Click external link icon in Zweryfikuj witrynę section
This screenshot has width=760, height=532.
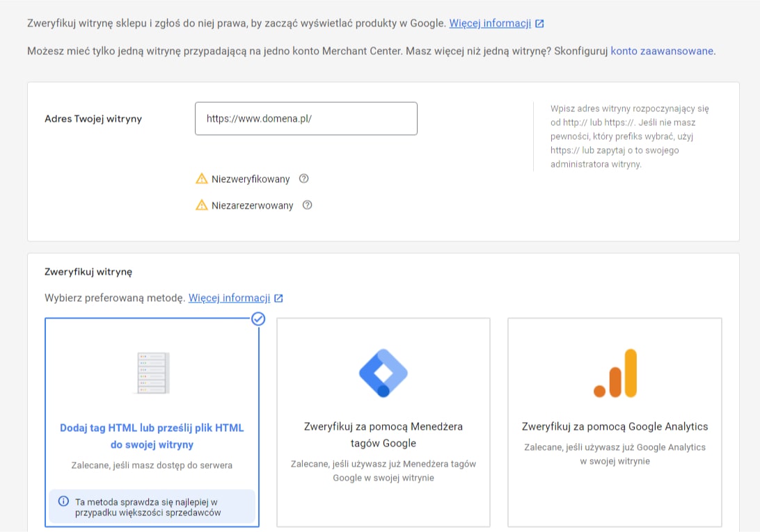click(278, 298)
